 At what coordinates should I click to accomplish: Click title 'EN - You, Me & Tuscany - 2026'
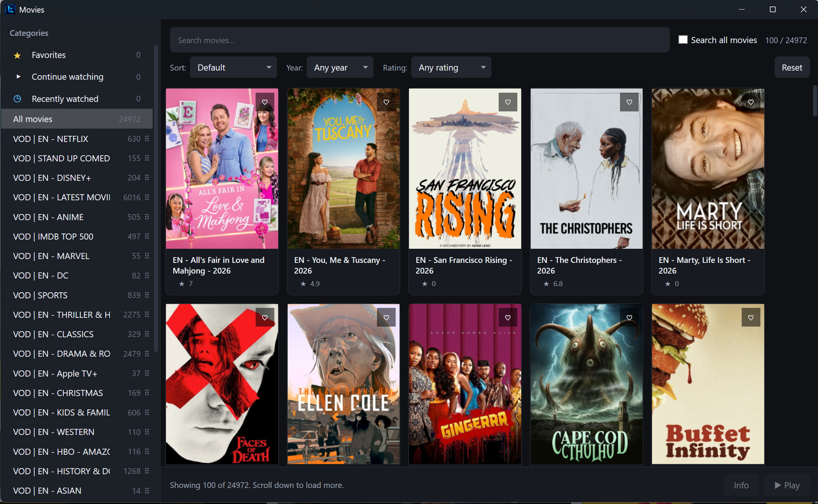[340, 265]
